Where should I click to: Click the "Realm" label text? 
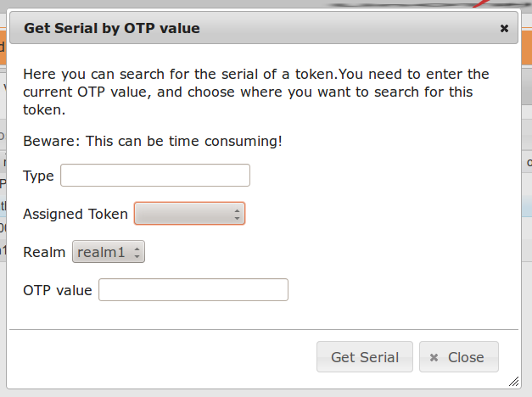(x=44, y=252)
